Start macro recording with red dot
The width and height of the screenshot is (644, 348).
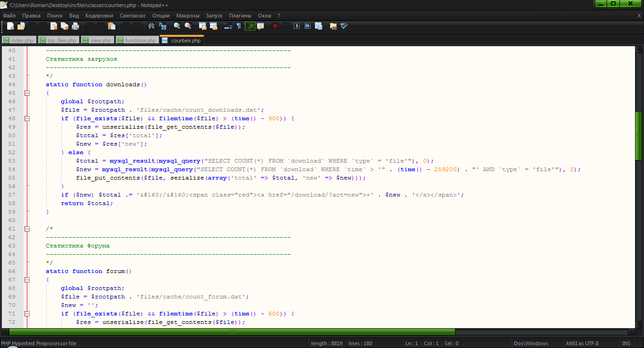click(x=275, y=26)
